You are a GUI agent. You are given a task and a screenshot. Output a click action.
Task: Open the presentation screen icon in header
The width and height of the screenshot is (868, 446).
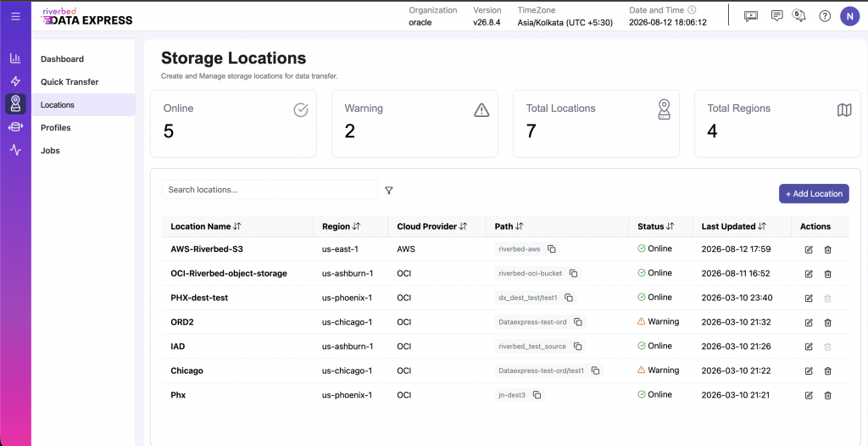(751, 16)
